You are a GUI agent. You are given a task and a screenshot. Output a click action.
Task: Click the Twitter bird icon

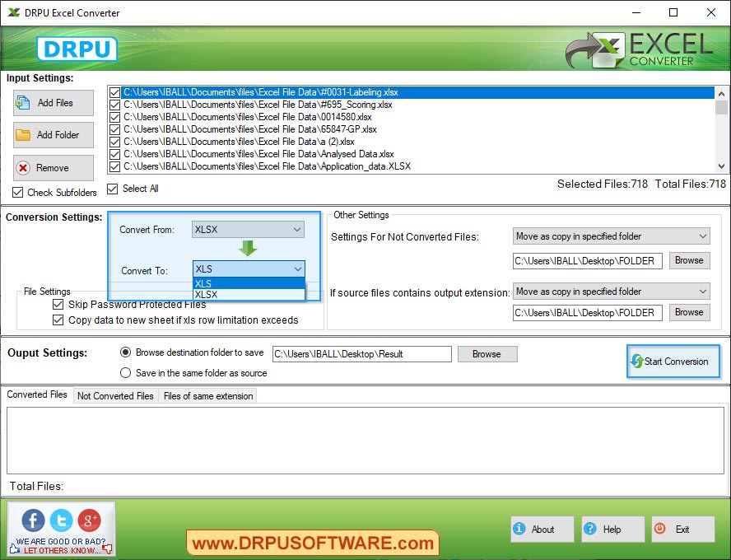coord(61,520)
